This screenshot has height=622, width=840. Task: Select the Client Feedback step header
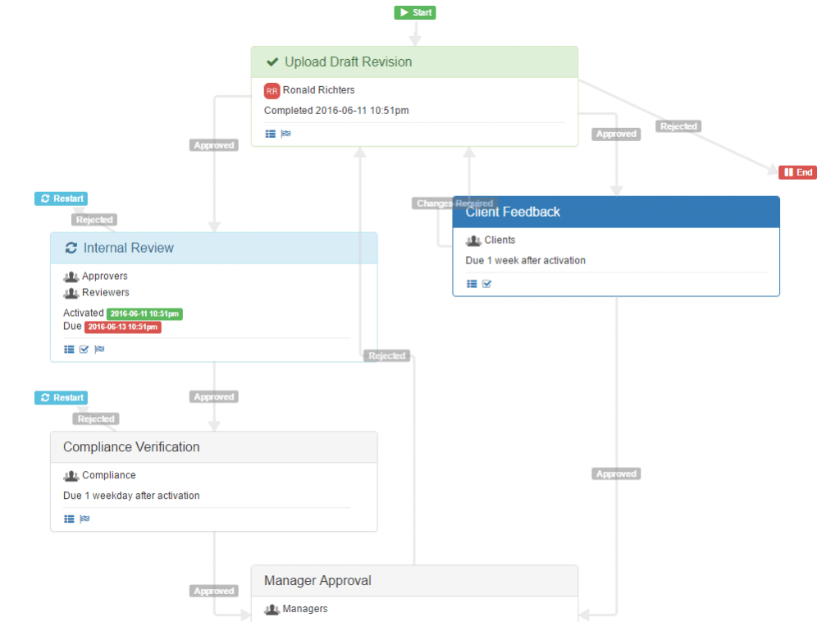click(615, 212)
